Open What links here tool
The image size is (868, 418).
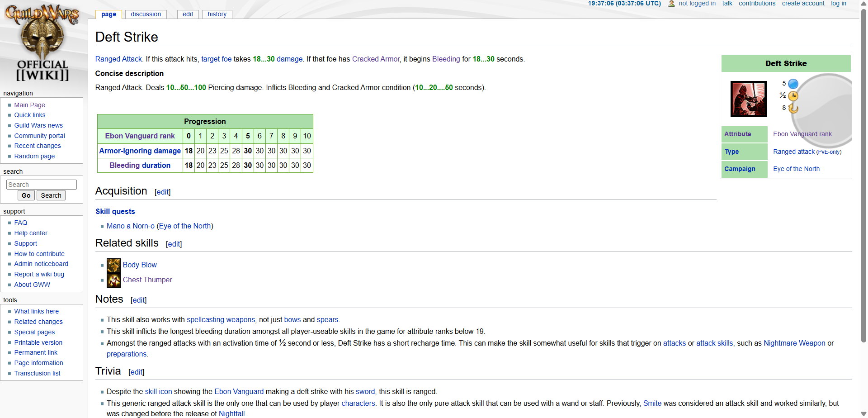click(36, 311)
